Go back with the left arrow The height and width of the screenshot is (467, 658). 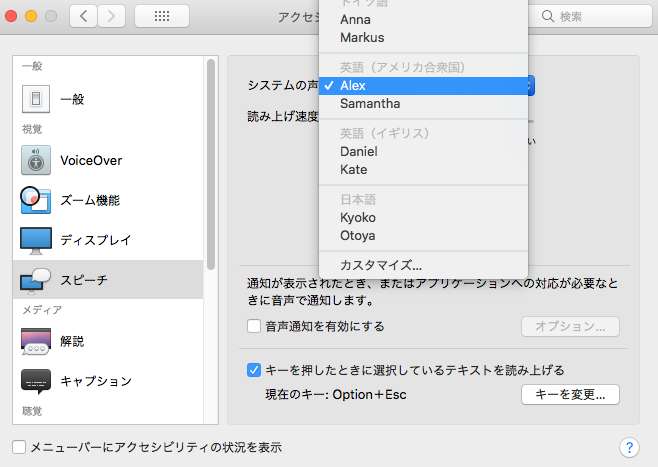tap(84, 16)
